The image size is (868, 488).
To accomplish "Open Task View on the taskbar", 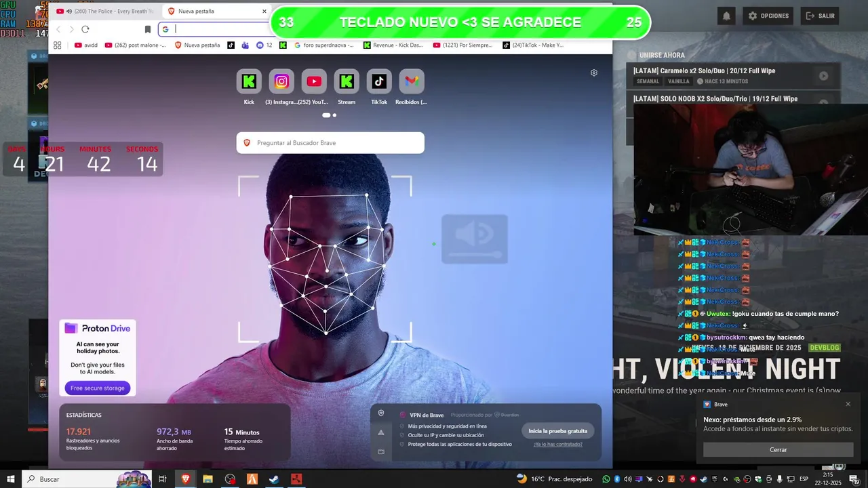I will click(163, 479).
